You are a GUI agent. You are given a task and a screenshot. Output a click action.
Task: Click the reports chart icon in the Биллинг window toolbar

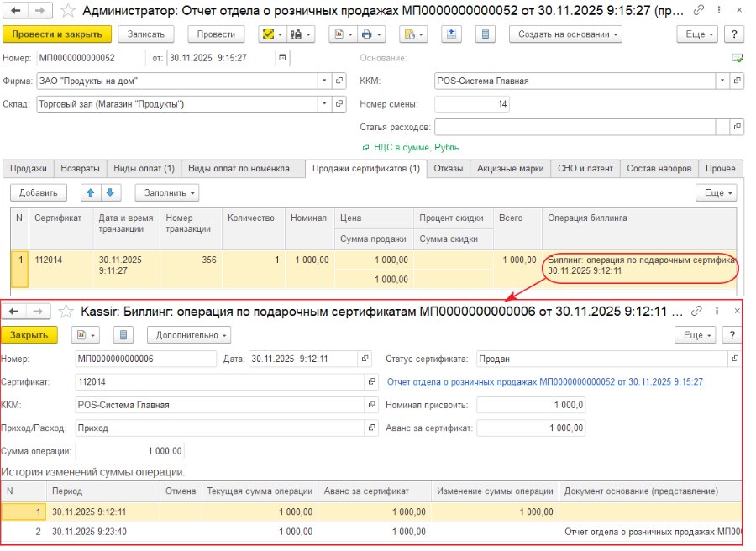click(x=81, y=335)
